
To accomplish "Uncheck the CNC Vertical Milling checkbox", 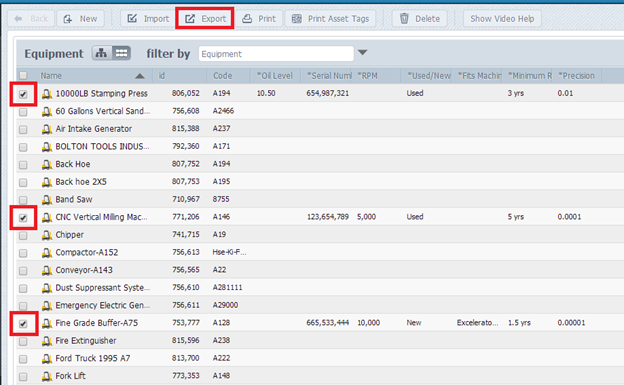I will [23, 218].
